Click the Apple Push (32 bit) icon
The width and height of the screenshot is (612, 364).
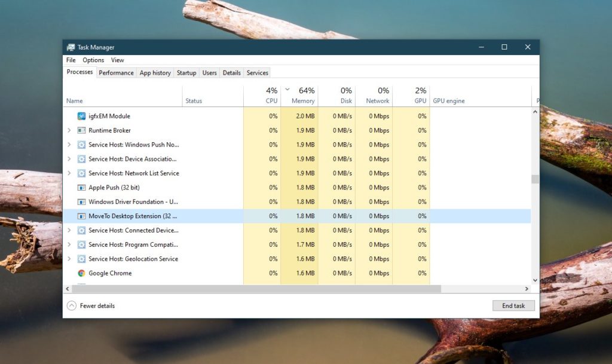point(81,187)
